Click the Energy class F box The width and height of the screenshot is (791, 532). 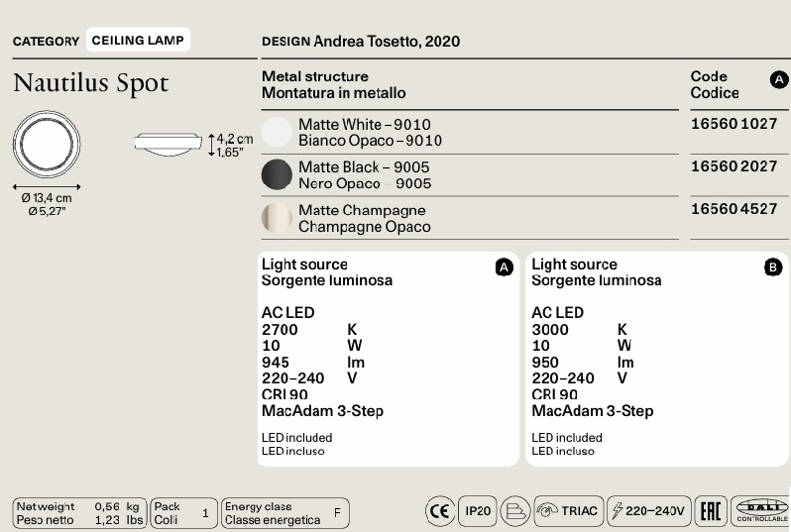coord(285,513)
